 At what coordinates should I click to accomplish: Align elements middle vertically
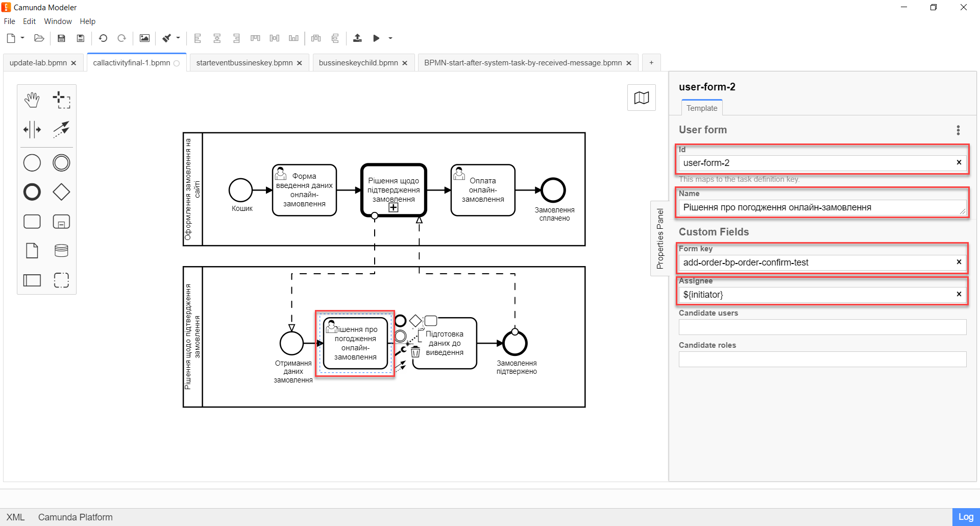pyautogui.click(x=275, y=38)
